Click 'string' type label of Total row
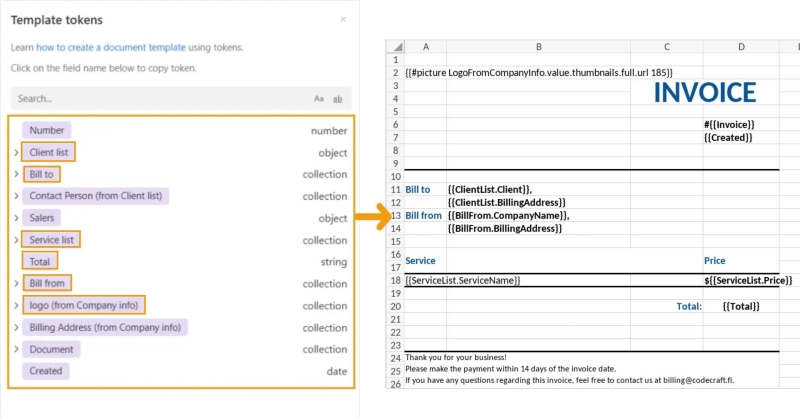The height and width of the screenshot is (418, 800). (x=334, y=262)
